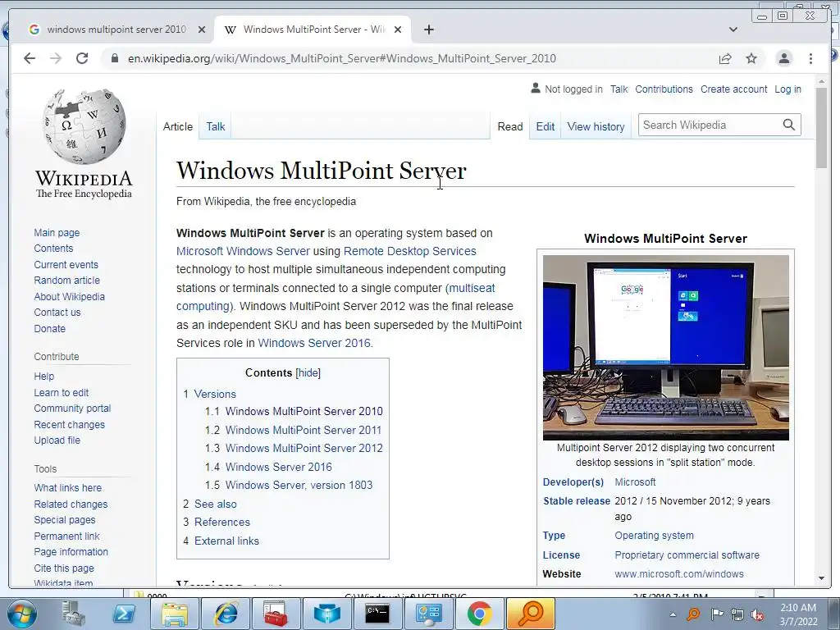Open the Edit tab
This screenshot has height=630, width=840.
point(545,126)
